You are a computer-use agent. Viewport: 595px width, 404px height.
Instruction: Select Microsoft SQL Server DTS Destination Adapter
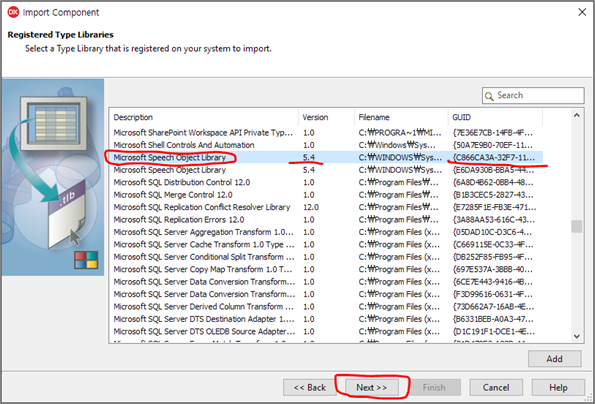(326, 319)
